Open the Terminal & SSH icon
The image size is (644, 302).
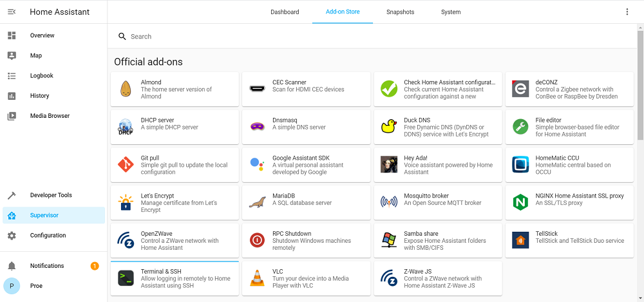pyautogui.click(x=126, y=278)
